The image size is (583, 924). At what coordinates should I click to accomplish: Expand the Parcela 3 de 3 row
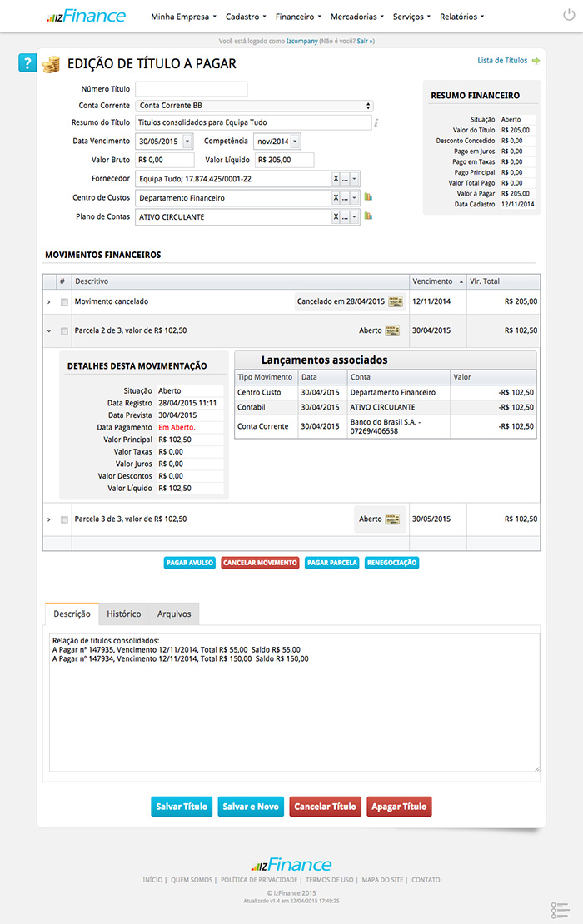[x=49, y=519]
